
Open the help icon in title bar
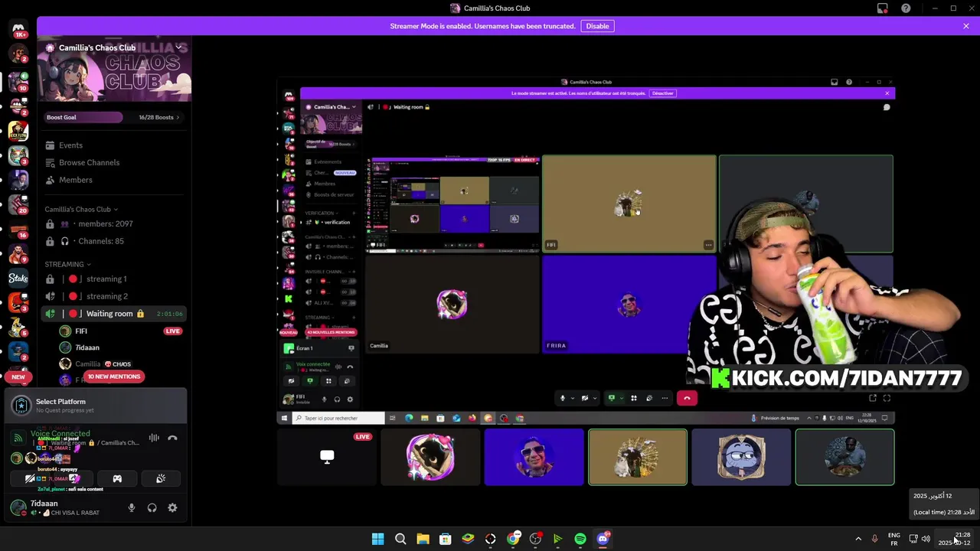tap(906, 8)
